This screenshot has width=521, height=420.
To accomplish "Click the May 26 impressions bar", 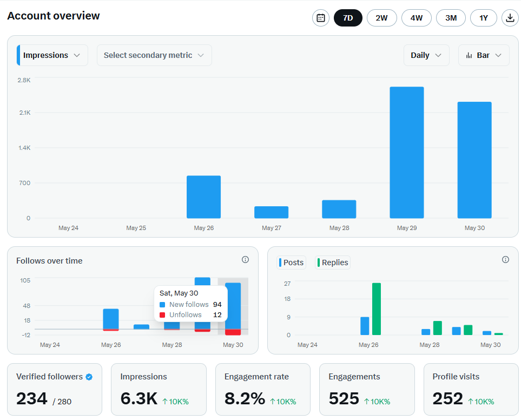I will [x=203, y=197].
